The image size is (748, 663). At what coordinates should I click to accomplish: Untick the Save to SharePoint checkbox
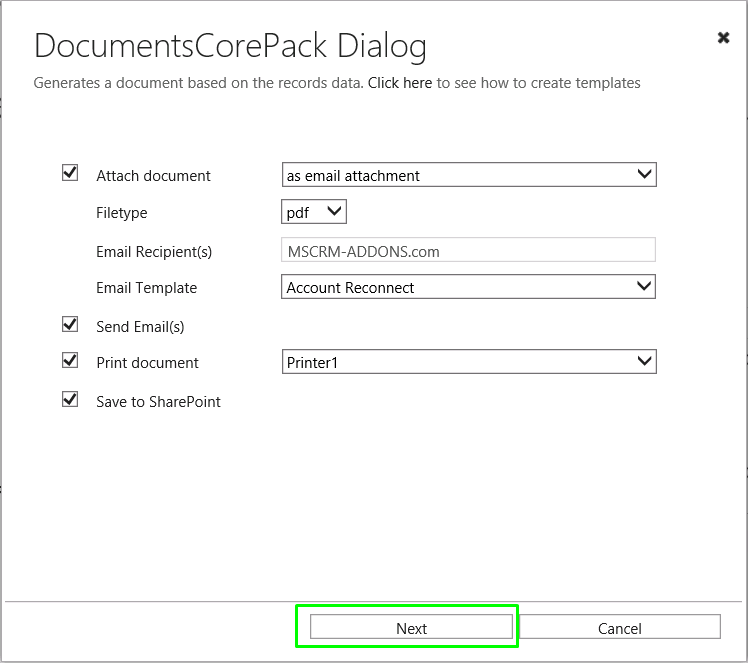point(70,399)
